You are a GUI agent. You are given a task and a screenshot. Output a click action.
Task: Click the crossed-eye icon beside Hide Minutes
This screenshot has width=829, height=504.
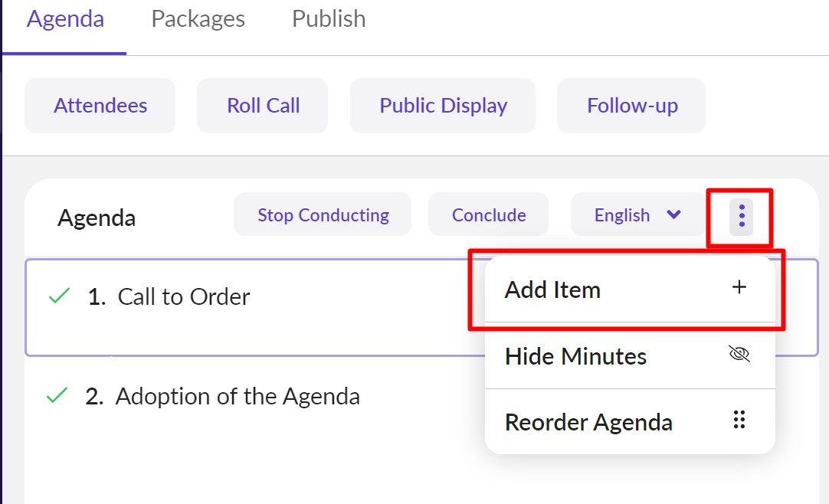(x=738, y=355)
